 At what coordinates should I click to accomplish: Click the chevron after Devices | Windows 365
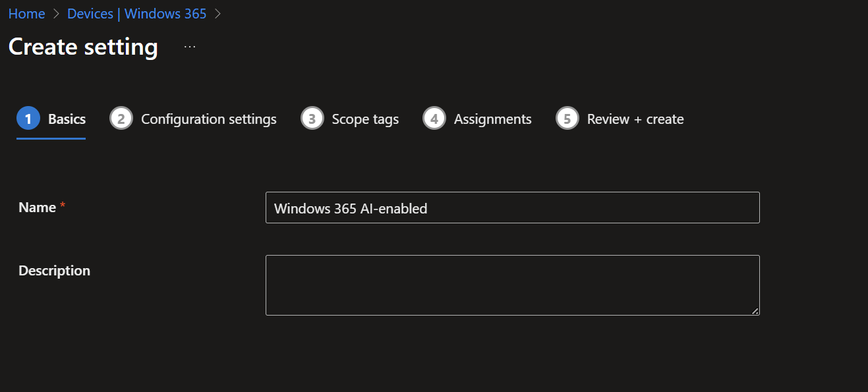[x=218, y=14]
